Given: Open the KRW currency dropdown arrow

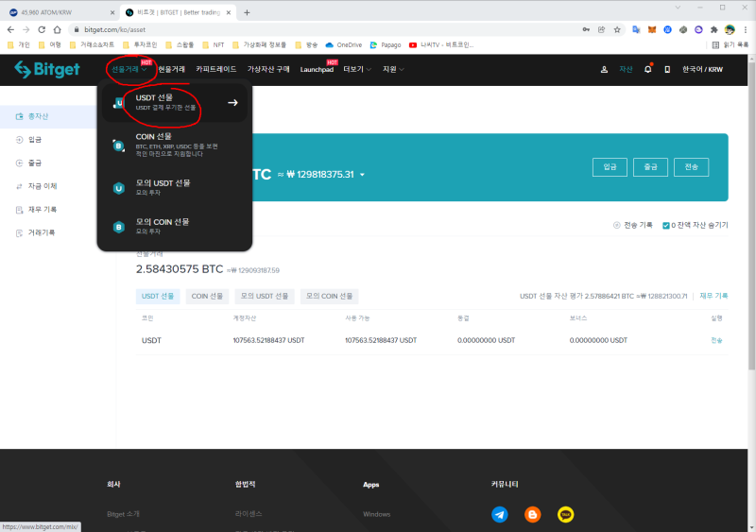Looking at the screenshot, I should pos(363,175).
